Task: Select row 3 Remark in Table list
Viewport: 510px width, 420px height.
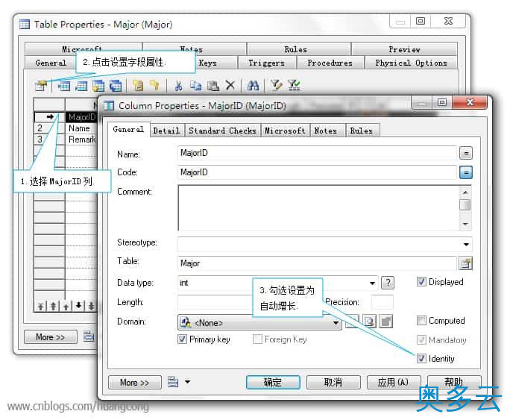Action: (66, 140)
